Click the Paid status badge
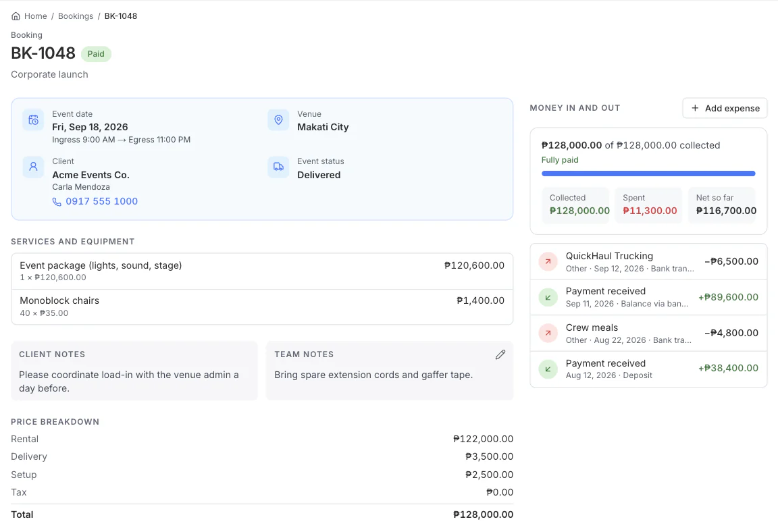 coord(96,54)
